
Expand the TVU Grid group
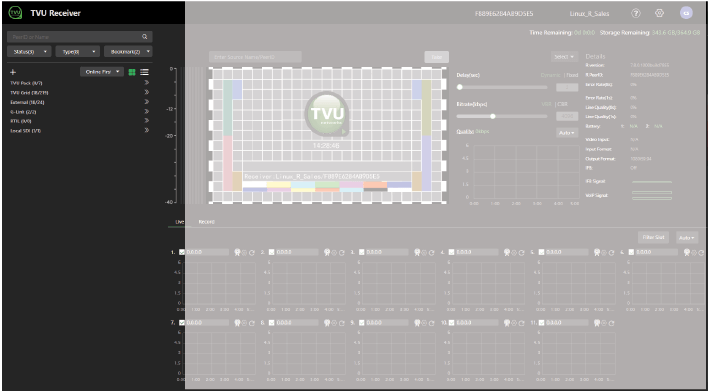click(x=146, y=92)
